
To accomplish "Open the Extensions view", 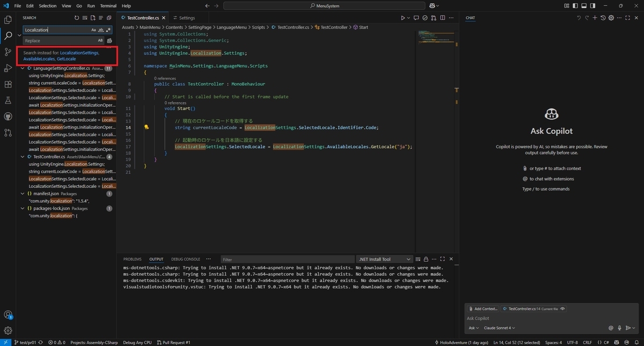I will [8, 84].
